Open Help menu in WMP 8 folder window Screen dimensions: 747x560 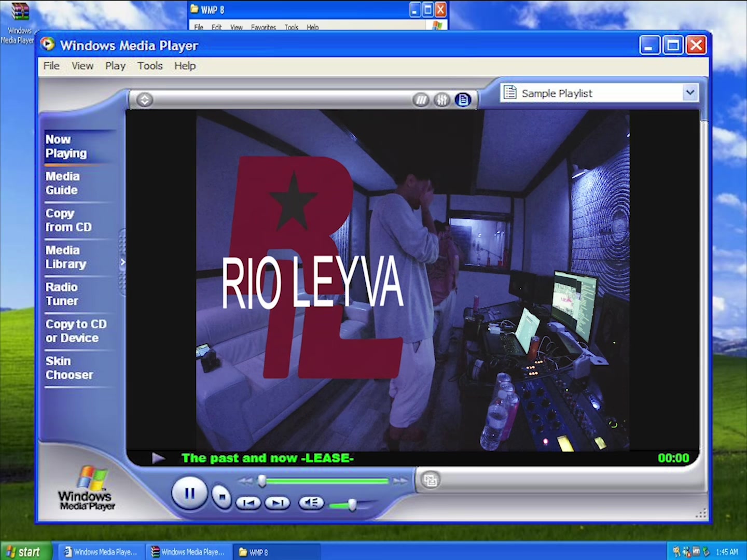pyautogui.click(x=312, y=27)
